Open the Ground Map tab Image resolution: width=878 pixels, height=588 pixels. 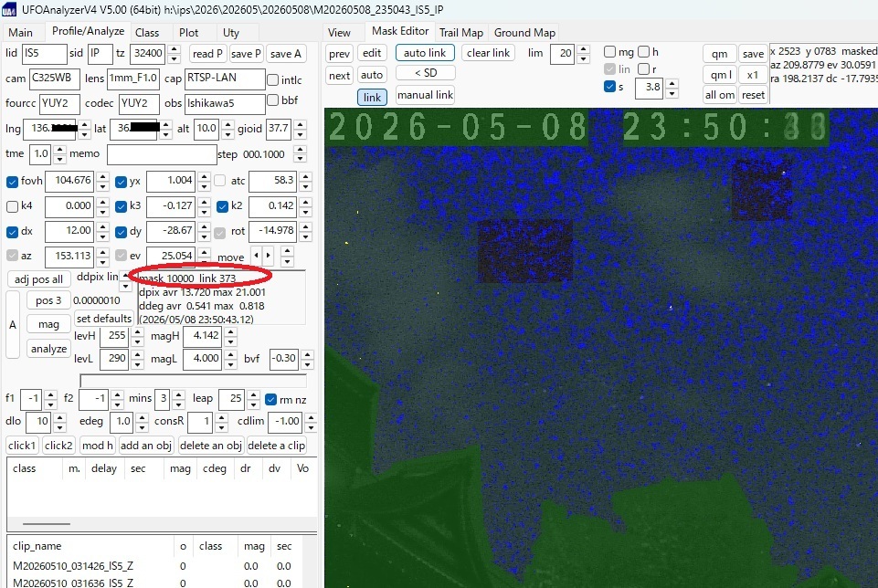524,33
